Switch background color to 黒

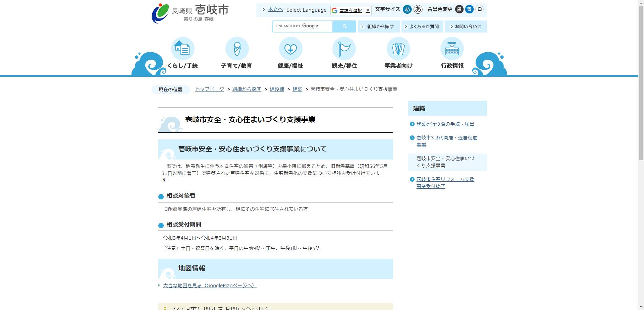[x=459, y=10]
